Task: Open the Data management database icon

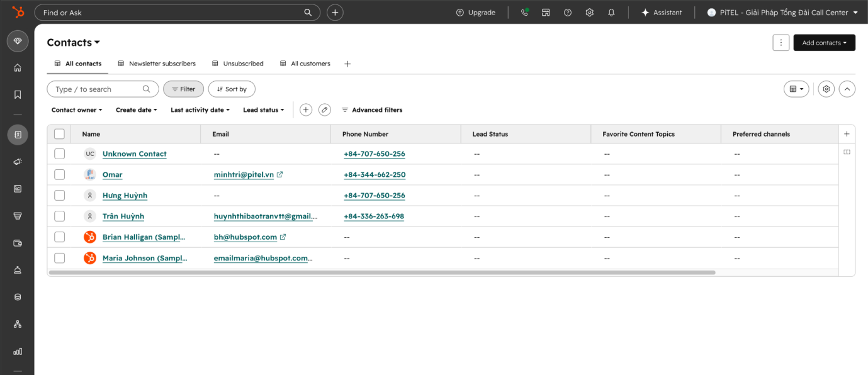Action: coord(18,297)
